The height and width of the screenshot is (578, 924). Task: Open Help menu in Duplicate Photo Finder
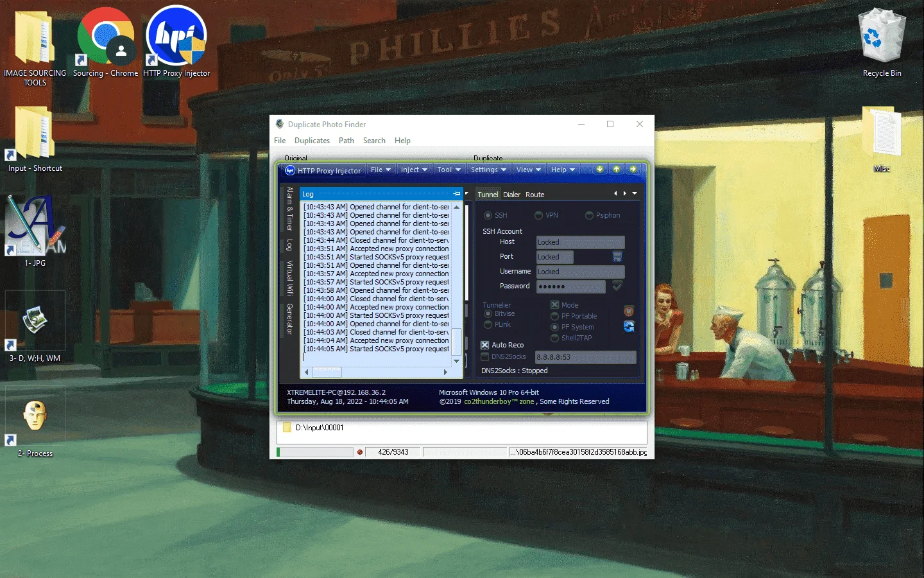(x=402, y=141)
